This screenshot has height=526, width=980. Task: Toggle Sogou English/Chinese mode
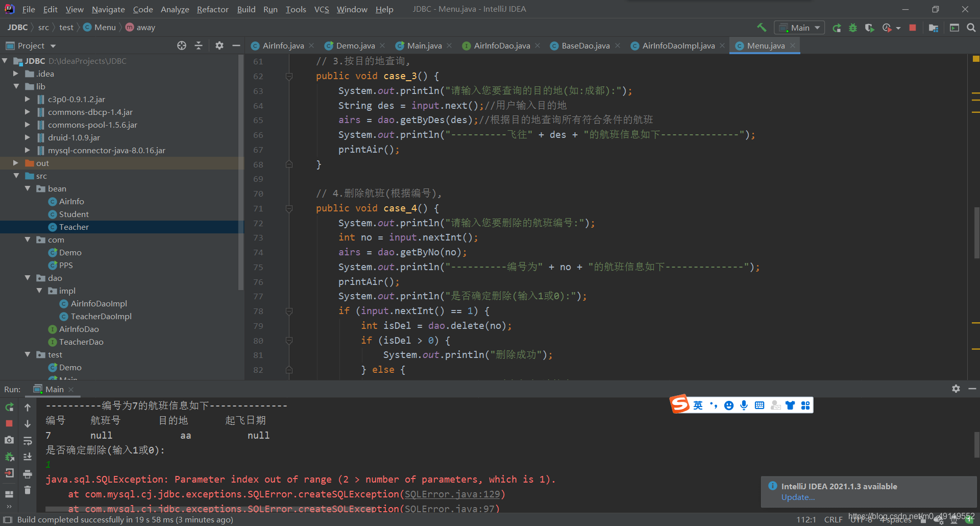(x=698, y=405)
